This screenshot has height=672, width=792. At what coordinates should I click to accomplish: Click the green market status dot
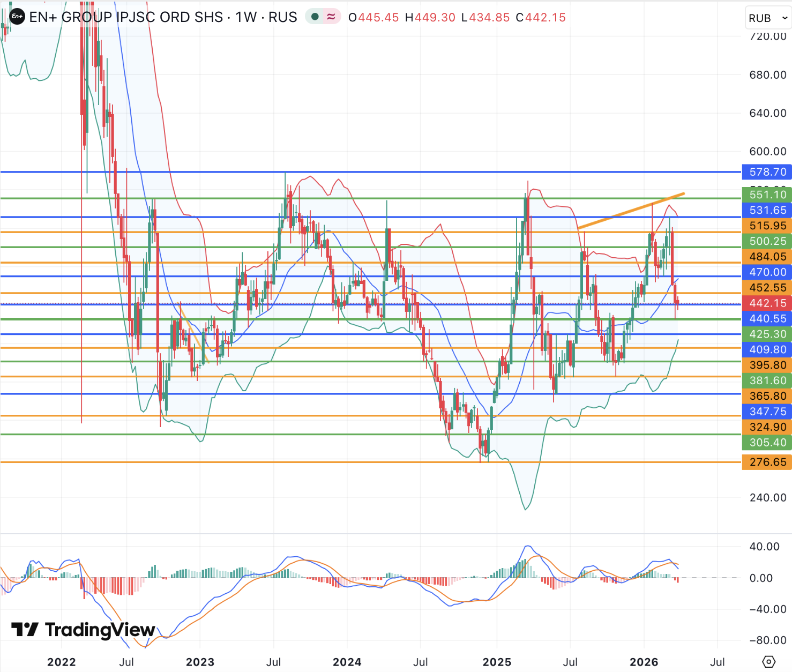tap(315, 17)
